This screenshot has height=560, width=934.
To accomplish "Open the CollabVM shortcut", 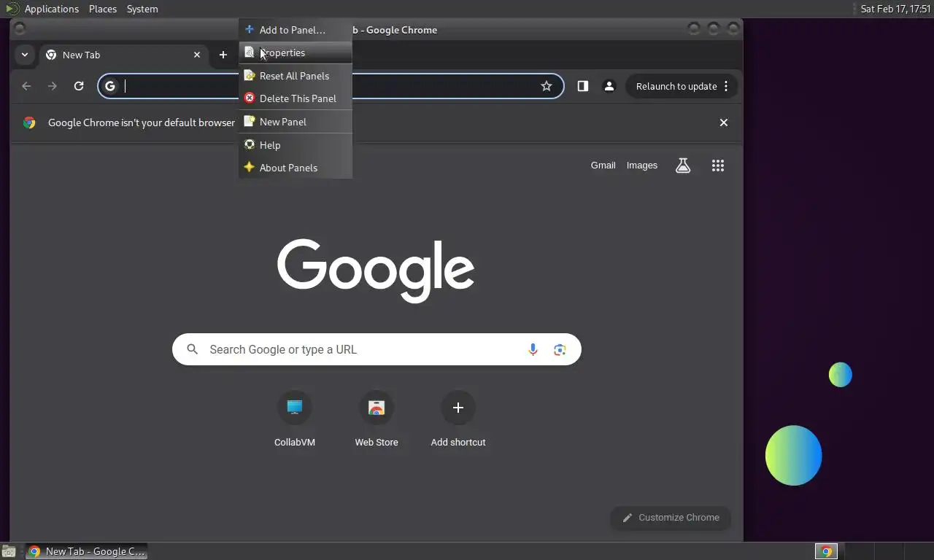I will [x=295, y=419].
